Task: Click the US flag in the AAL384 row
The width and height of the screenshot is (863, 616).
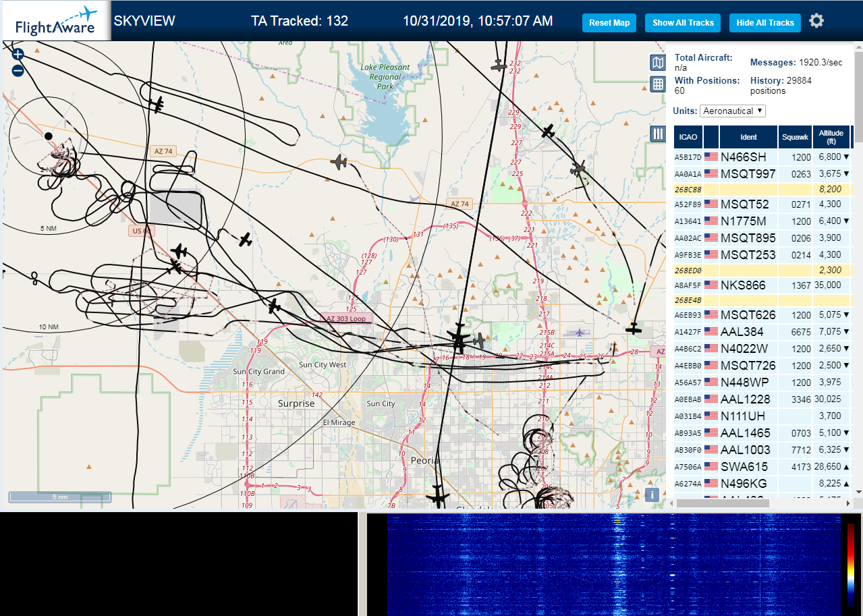Action: 711,331
